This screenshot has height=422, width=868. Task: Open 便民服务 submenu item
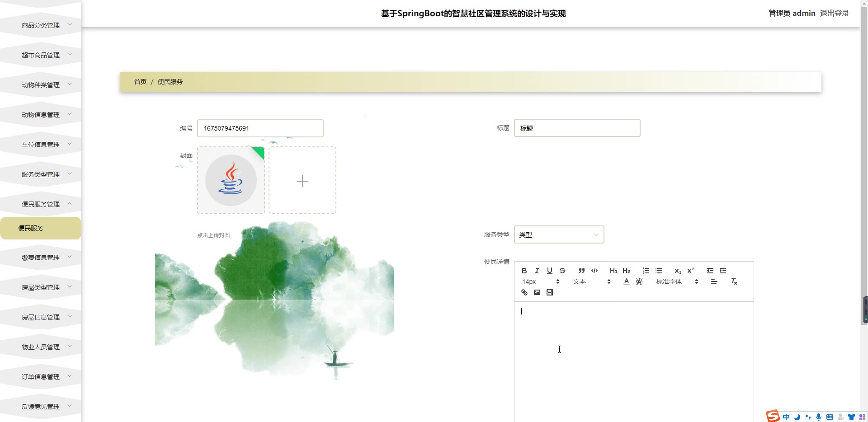coord(41,228)
